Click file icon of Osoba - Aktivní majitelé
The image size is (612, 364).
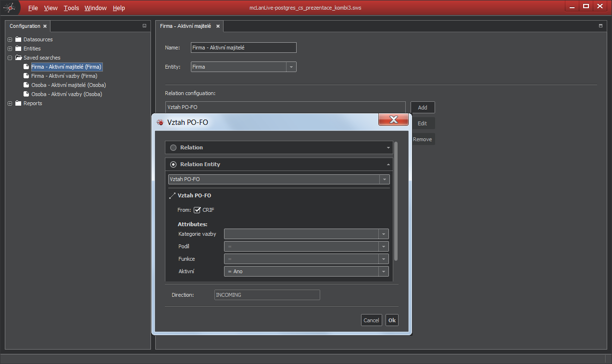coord(26,85)
